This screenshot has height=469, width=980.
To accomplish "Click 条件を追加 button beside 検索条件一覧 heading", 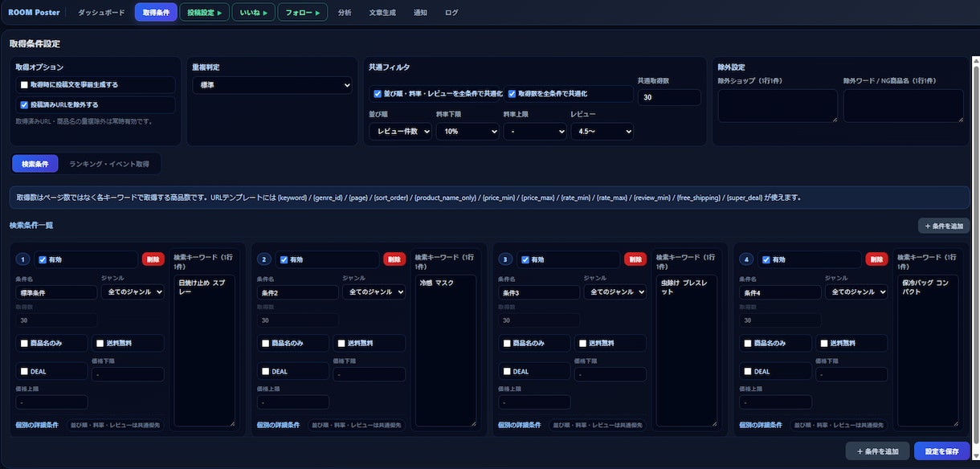I will pyautogui.click(x=943, y=226).
